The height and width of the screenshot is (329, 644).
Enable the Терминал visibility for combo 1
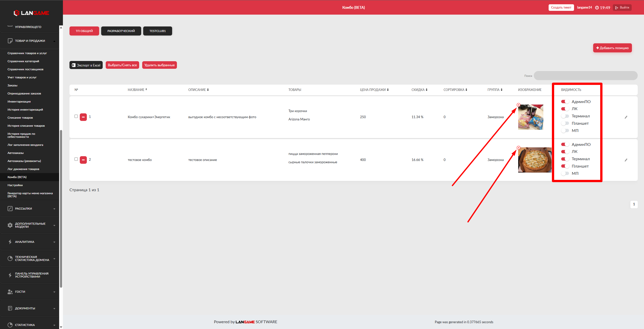[565, 116]
